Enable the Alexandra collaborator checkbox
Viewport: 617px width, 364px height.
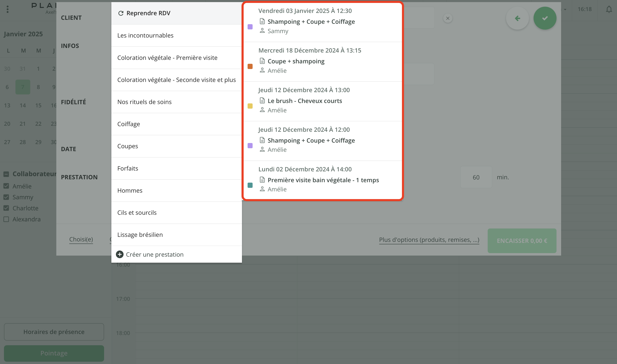[6, 219]
